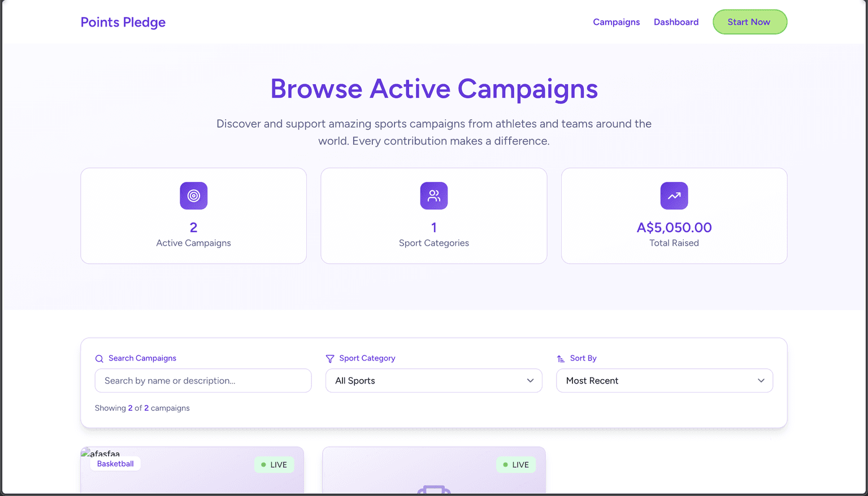Select the Basketball tag on first campaign

[115, 464]
